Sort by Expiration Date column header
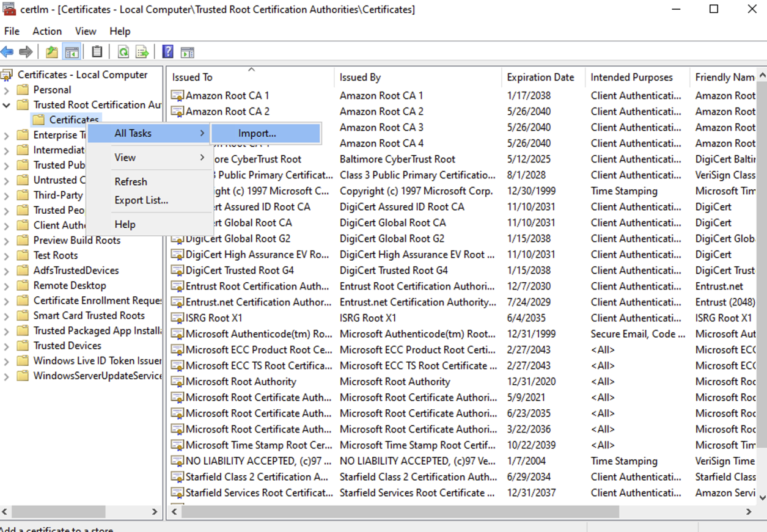The image size is (767, 532). (544, 77)
